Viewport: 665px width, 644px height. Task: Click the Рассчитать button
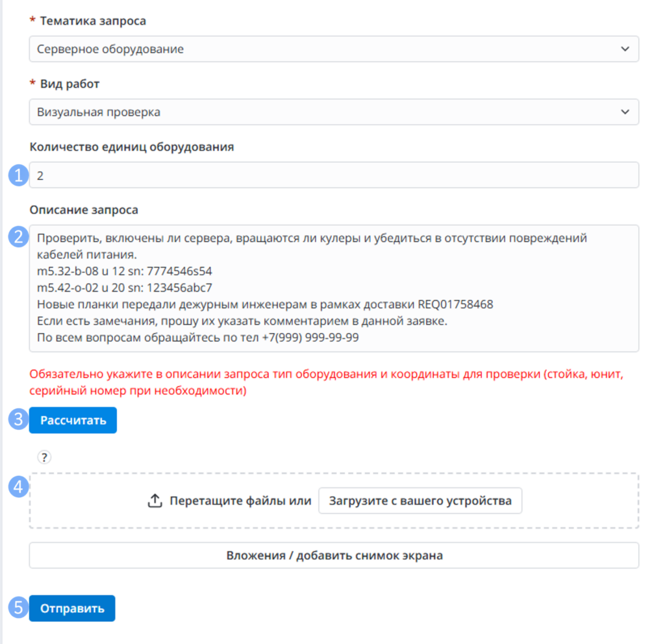click(73, 420)
